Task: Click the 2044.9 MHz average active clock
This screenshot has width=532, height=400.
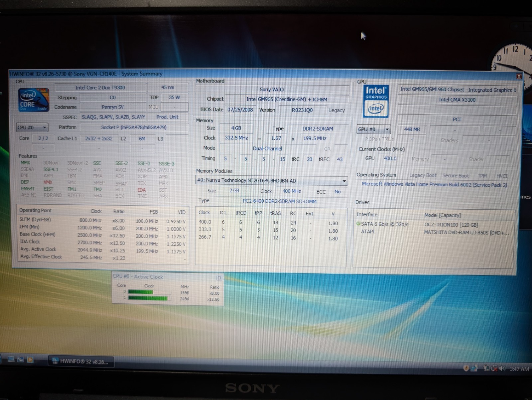Action: click(x=89, y=250)
